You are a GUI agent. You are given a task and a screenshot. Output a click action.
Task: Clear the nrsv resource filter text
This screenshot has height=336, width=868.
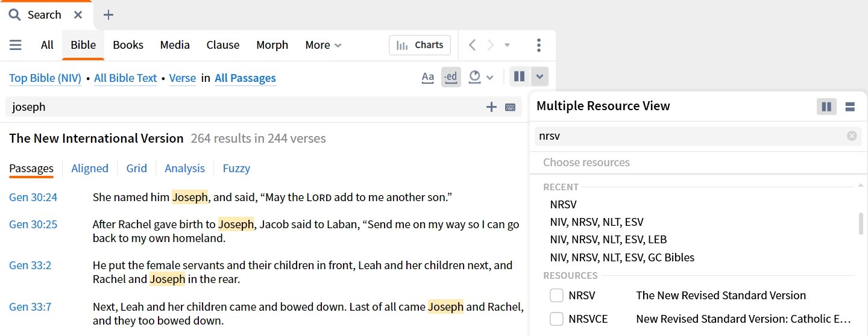click(x=852, y=136)
